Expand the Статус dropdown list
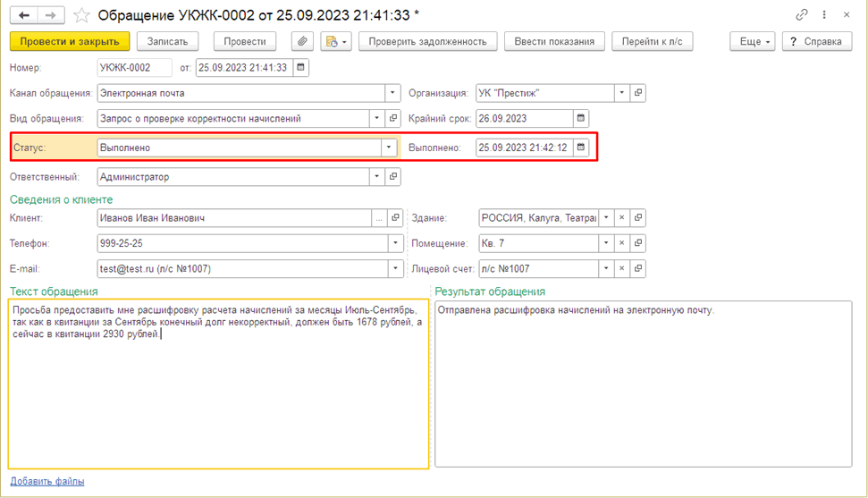The image size is (868, 498). click(x=389, y=148)
